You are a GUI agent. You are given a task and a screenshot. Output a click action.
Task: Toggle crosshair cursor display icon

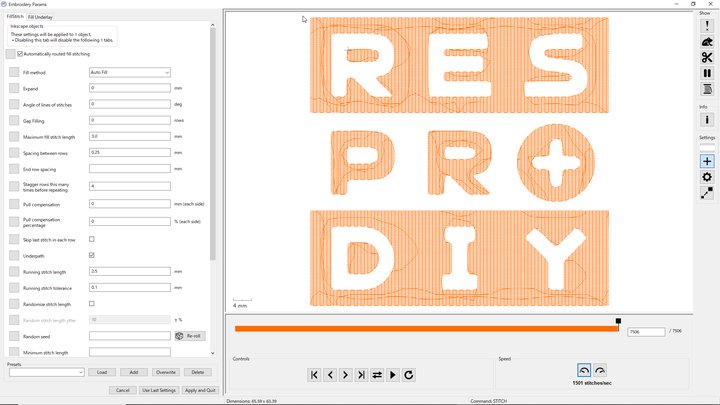[707, 161]
